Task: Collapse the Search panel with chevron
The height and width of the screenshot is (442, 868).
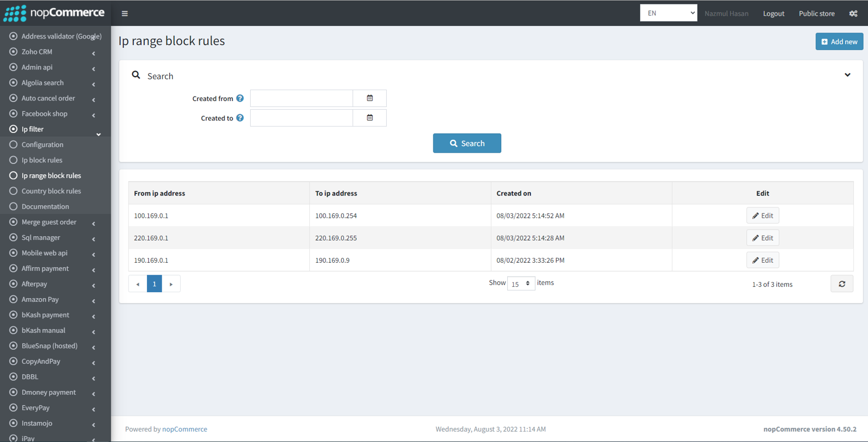Action: pyautogui.click(x=847, y=75)
